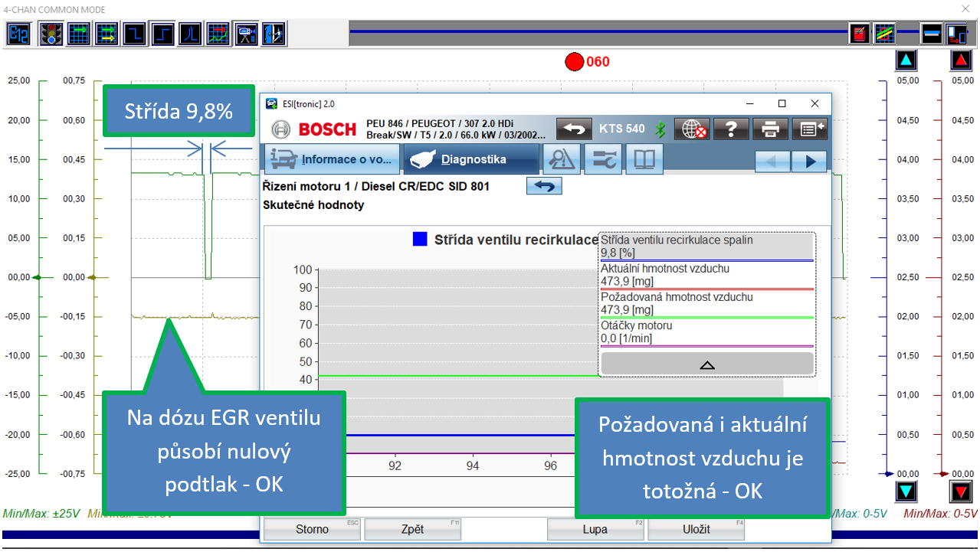Select the single green arrow grid icon
Viewport: 980px width, 552px height.
point(79,34)
